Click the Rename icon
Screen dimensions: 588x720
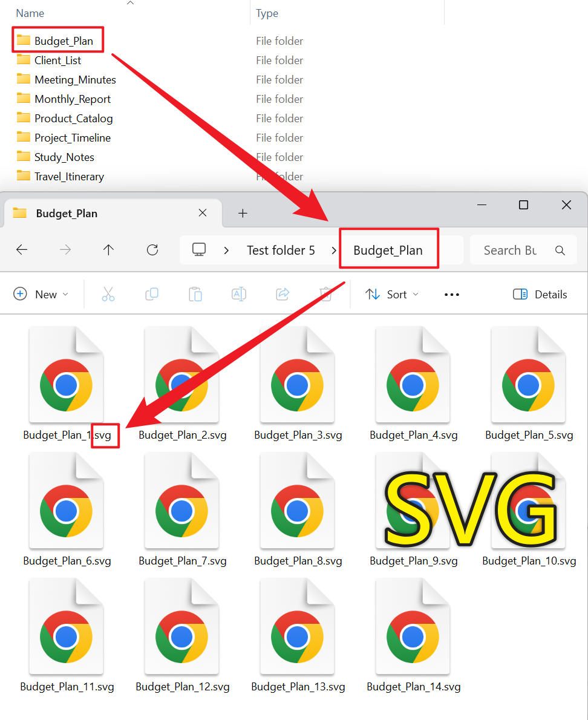pos(238,294)
